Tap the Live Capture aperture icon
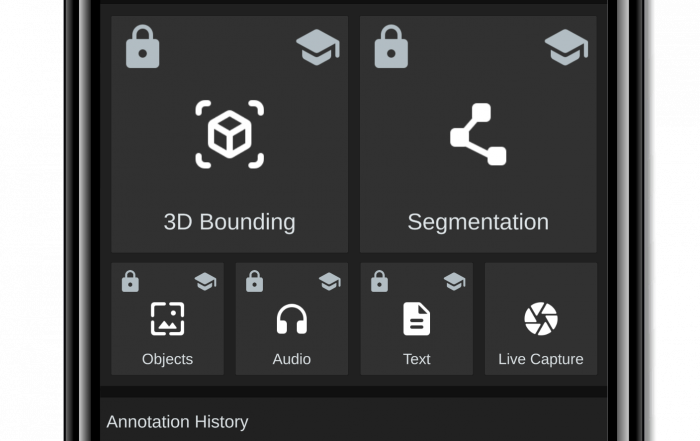Viewport: 700px width, 441px height. (x=541, y=319)
